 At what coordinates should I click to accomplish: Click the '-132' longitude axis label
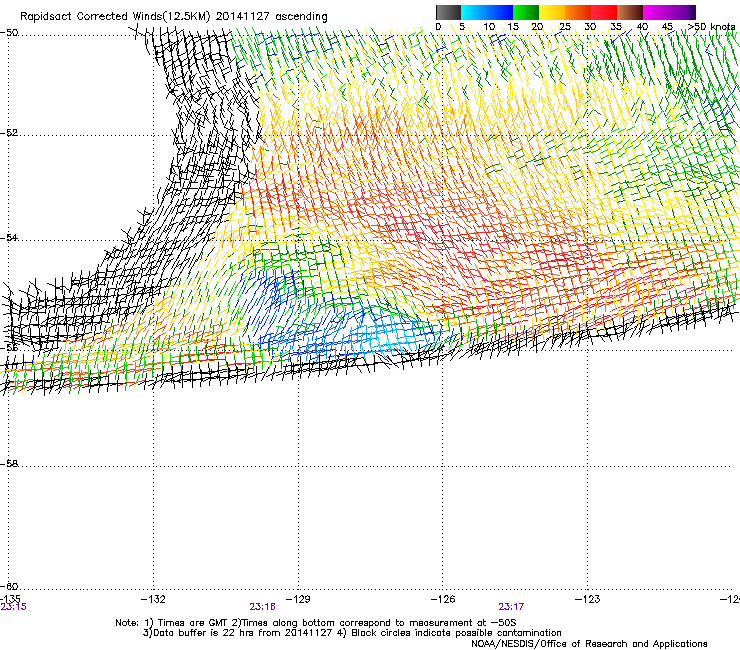[x=153, y=599]
